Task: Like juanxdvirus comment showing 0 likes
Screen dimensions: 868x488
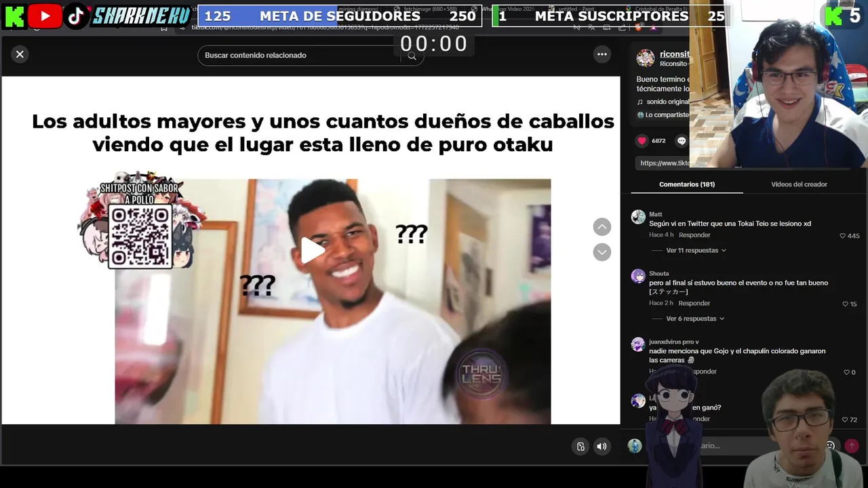Action: coord(846,372)
